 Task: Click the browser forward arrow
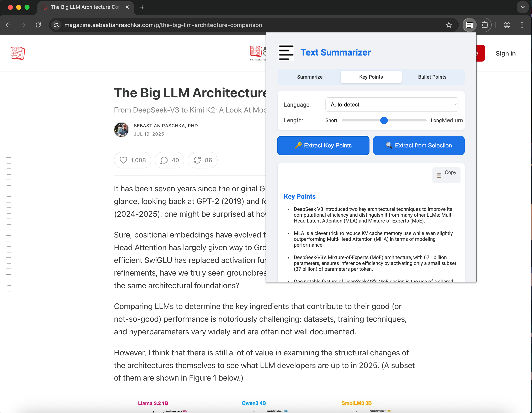(23, 25)
